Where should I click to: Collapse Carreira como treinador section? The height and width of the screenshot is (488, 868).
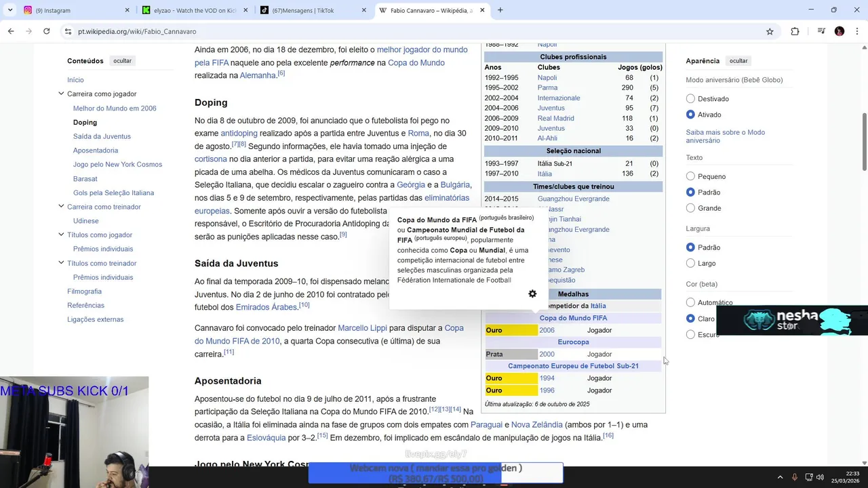click(x=61, y=207)
